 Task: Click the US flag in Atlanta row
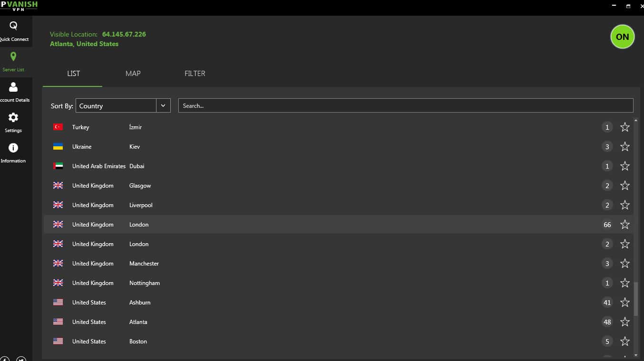[58, 322]
